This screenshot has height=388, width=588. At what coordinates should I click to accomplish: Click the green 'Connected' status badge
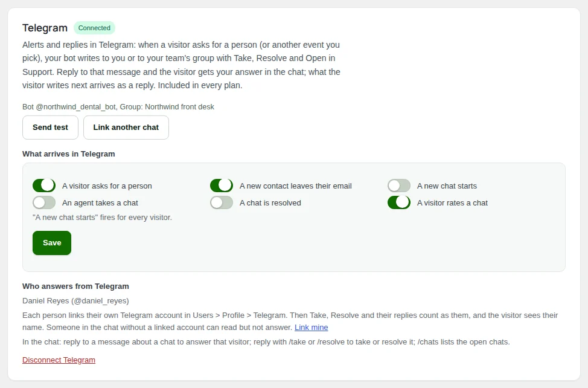(x=94, y=28)
